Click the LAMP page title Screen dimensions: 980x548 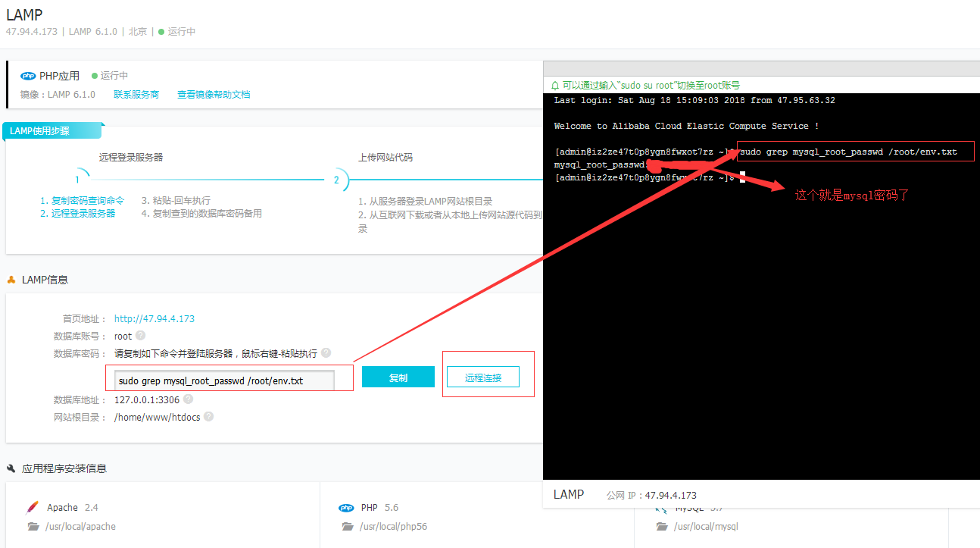pos(24,14)
